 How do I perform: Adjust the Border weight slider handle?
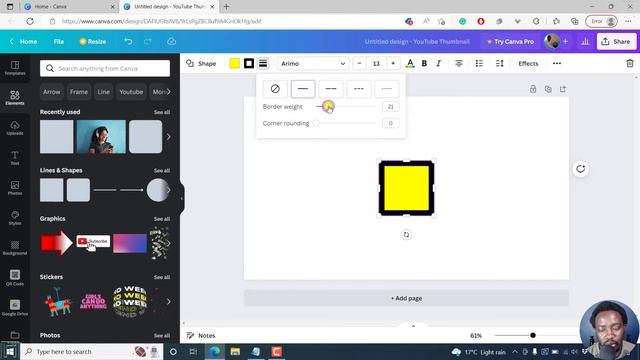328,106
